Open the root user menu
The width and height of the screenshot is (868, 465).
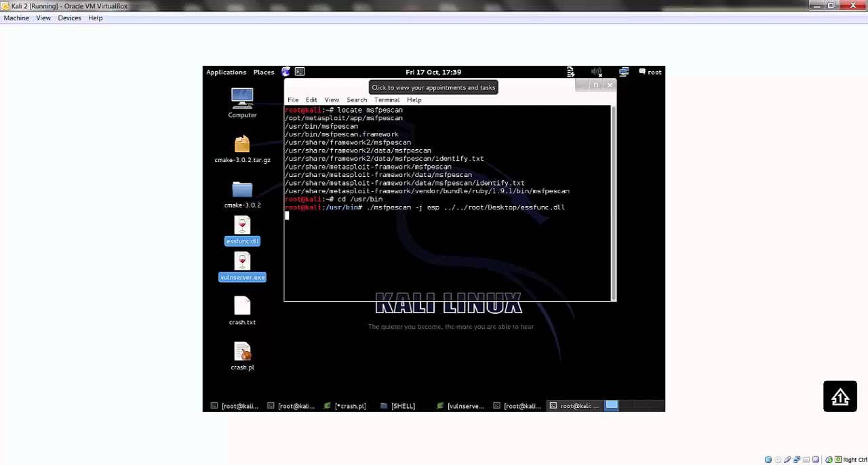point(650,72)
